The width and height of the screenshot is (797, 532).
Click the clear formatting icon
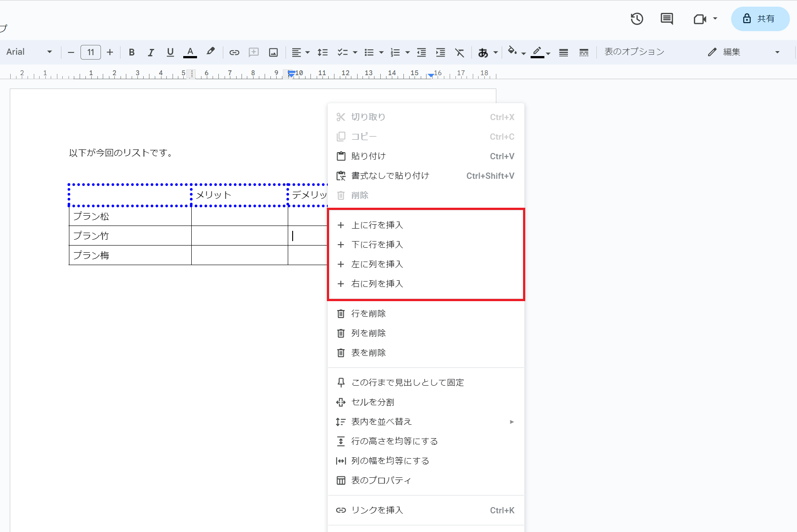[459, 52]
